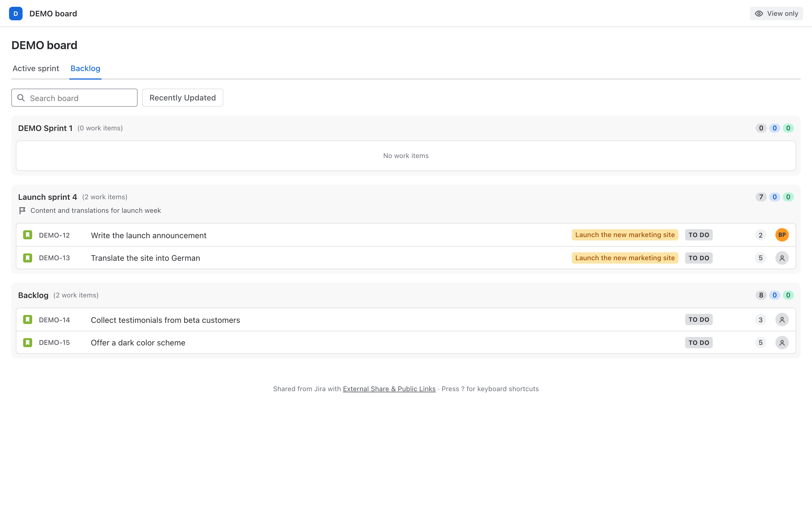Click the green 0 badge for DEMO Sprint 1
This screenshot has height=508, width=812.
[x=788, y=128]
